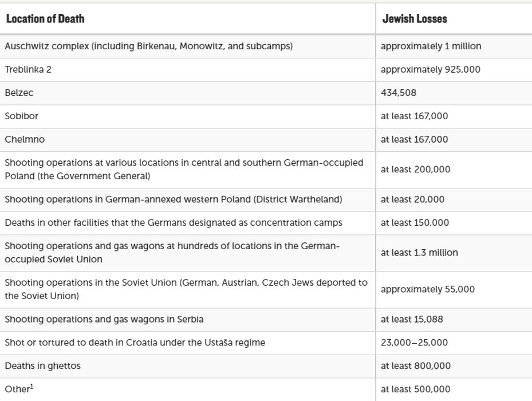Click the "23,000–25,000" losses cell

click(x=414, y=343)
